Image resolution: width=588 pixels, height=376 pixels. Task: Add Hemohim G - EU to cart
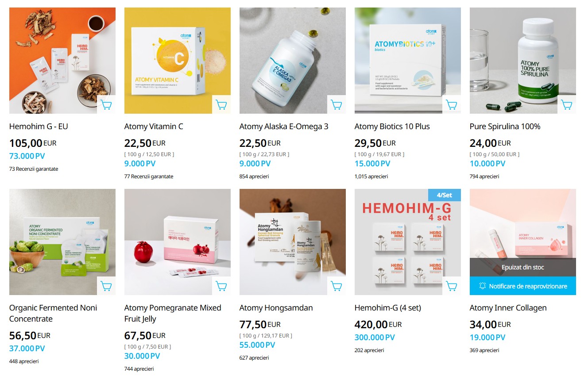pyautogui.click(x=106, y=105)
